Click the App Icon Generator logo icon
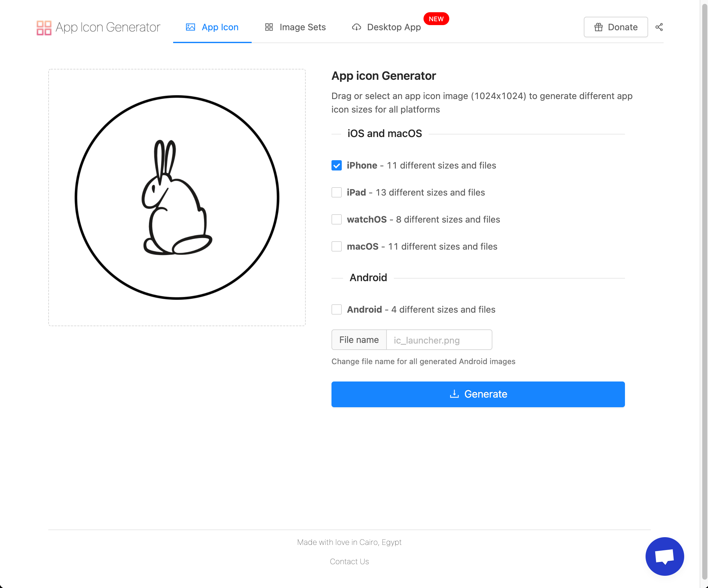708x588 pixels. point(44,27)
